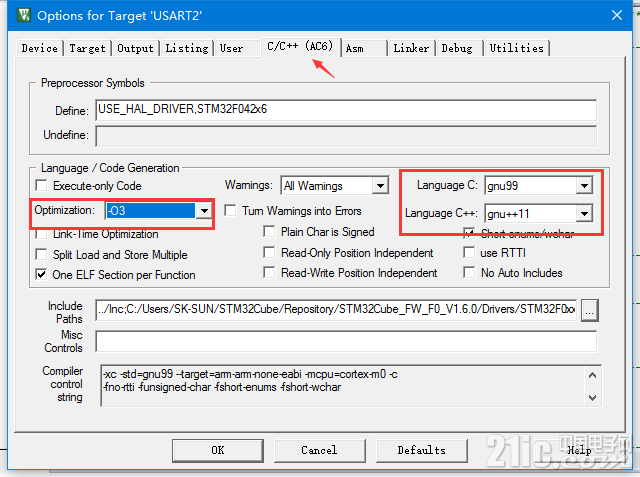This screenshot has width=640, height=477.
Task: Toggle Link-Time Optimization checkbox
Action: (41, 234)
